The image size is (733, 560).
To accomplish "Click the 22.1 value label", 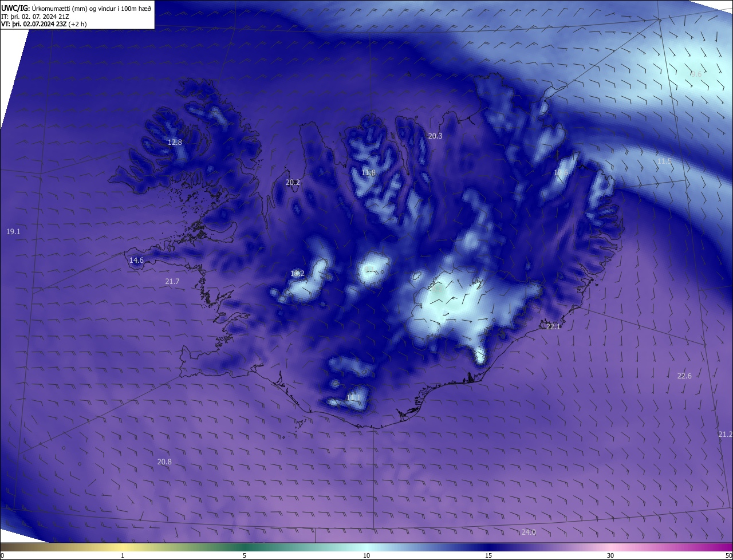I will click(x=553, y=326).
